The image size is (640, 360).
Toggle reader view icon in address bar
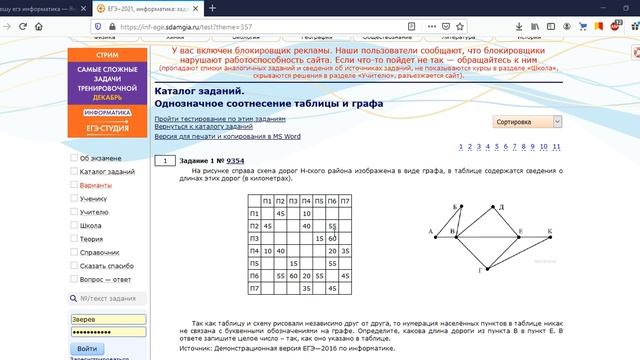pyautogui.click(x=411, y=27)
